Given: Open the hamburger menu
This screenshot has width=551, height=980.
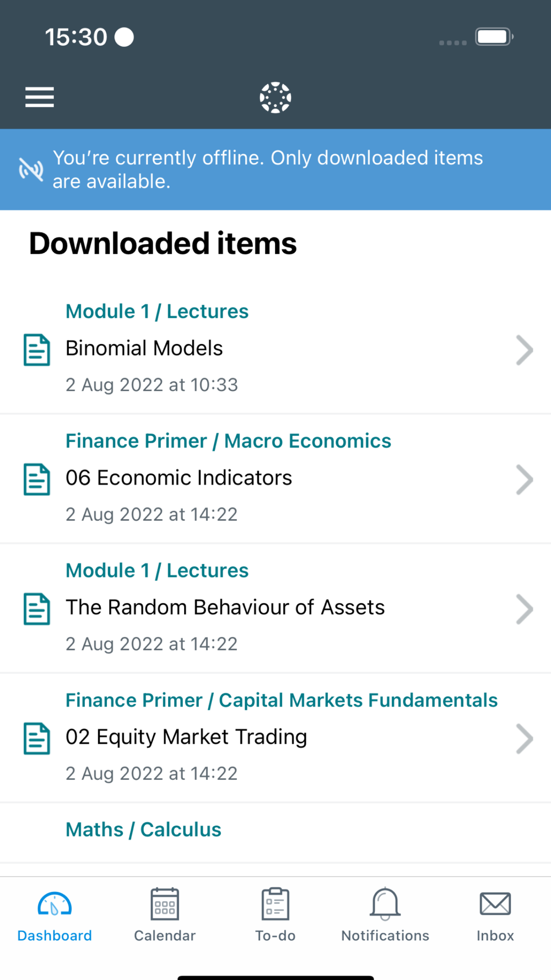Looking at the screenshot, I should (x=40, y=98).
